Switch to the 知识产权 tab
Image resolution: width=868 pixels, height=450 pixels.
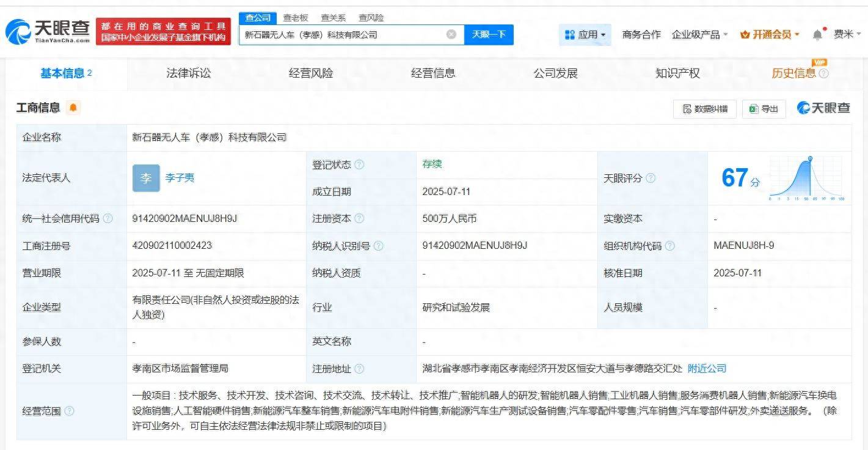pyautogui.click(x=677, y=73)
